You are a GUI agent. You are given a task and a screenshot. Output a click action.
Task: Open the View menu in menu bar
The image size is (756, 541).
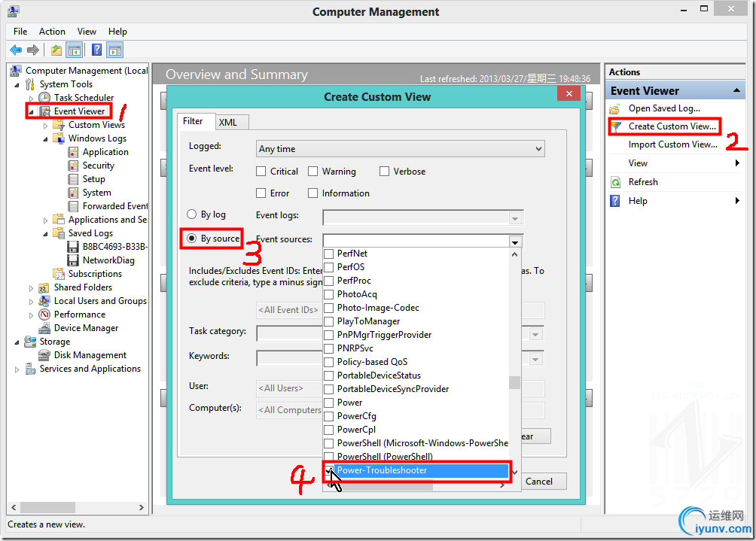tap(87, 32)
